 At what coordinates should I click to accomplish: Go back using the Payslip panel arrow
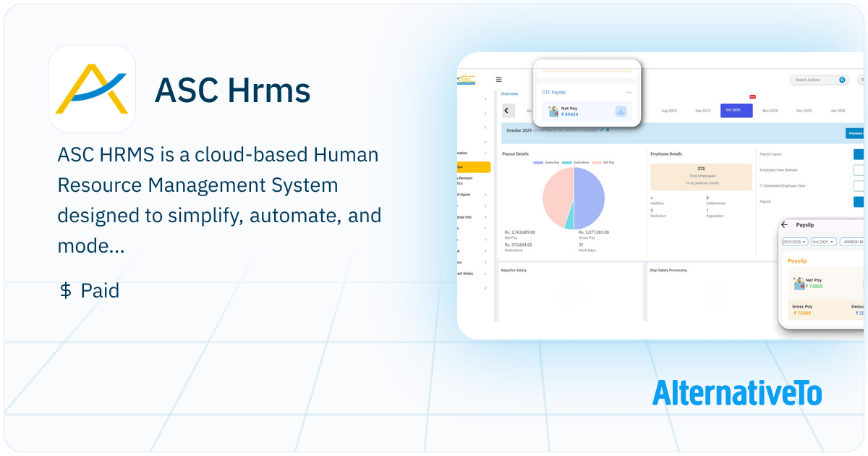tap(784, 225)
